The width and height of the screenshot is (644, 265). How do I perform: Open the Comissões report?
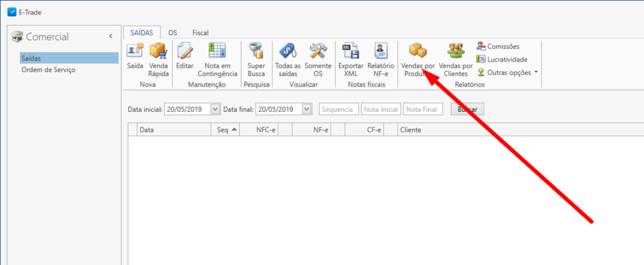coord(498,46)
